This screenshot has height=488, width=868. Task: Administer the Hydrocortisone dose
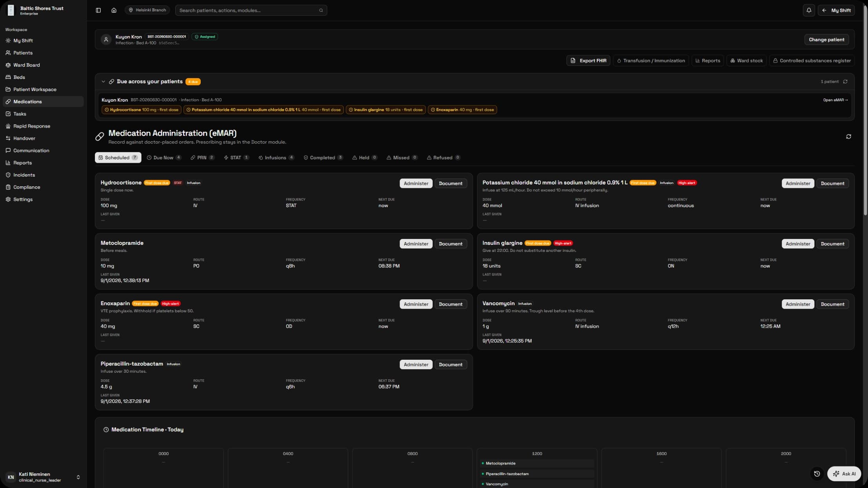pos(416,183)
